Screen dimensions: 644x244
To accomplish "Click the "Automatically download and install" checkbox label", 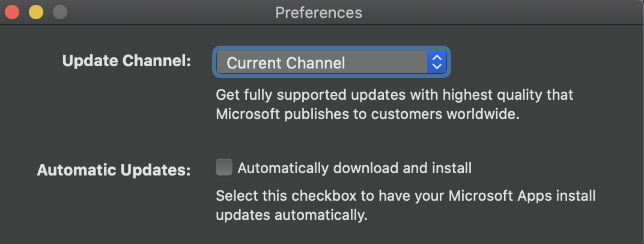I will (354, 168).
